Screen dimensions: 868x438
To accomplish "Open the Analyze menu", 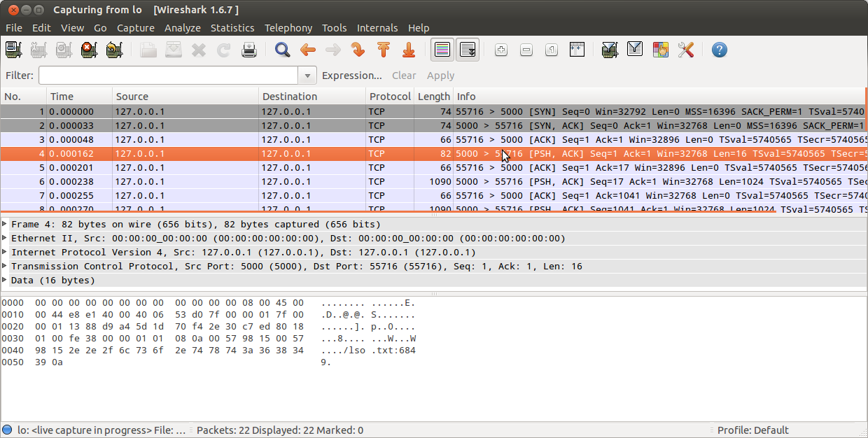I will point(182,28).
